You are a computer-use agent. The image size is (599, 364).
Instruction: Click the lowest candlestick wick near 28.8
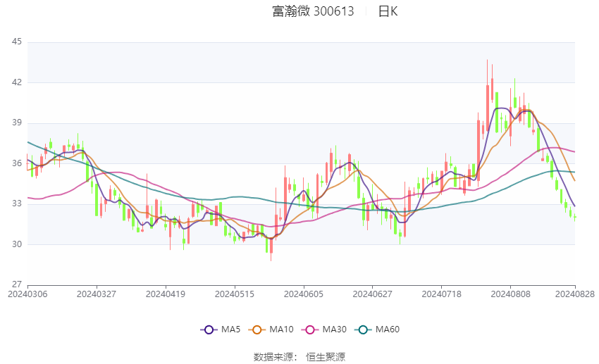(x=271, y=249)
